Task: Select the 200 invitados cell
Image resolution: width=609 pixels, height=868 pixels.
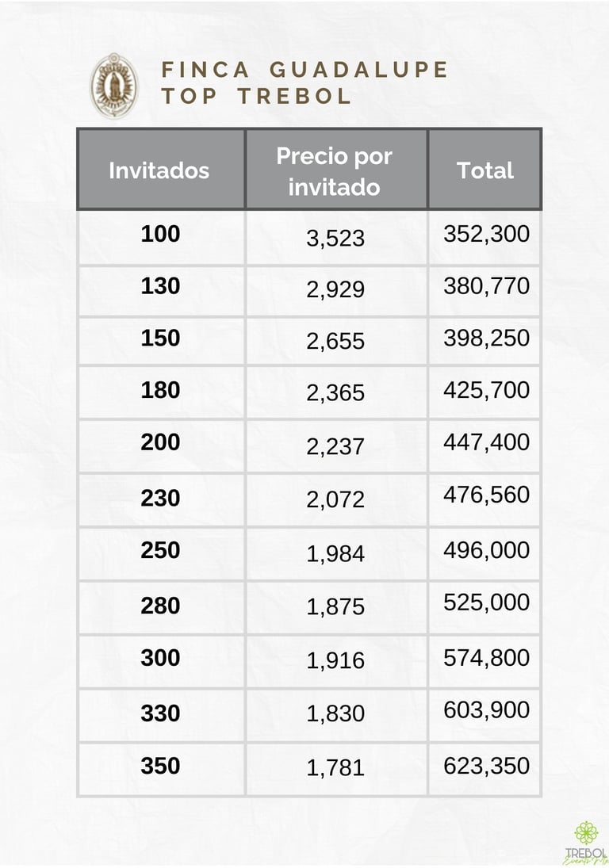Action: tap(160, 442)
